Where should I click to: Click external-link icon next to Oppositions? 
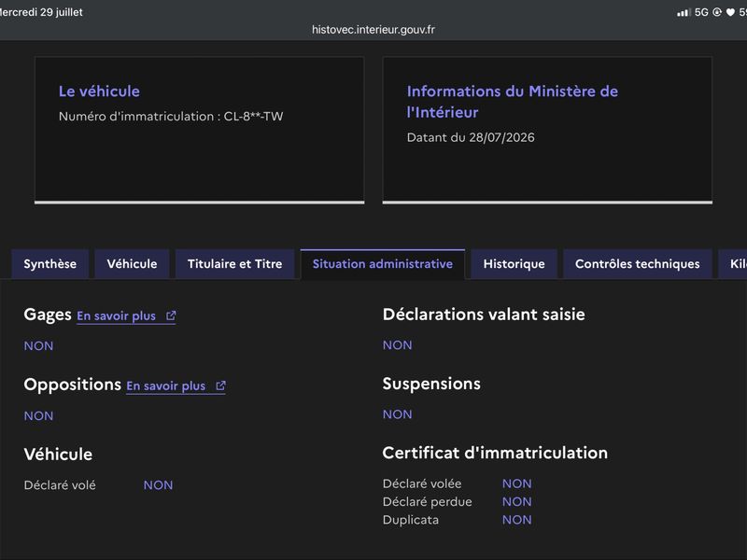[220, 385]
